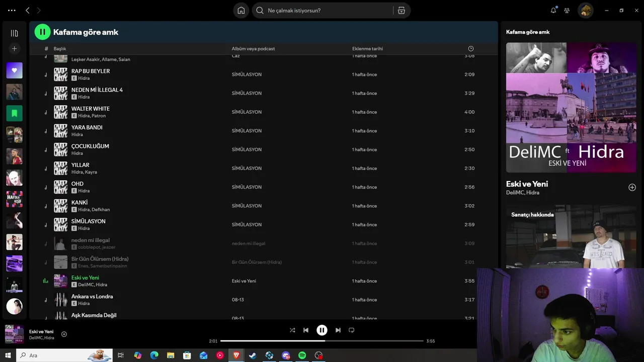Click the Windows taskbar search box 'Ara'
Image resolution: width=644 pixels, height=362 pixels.
(x=64, y=355)
